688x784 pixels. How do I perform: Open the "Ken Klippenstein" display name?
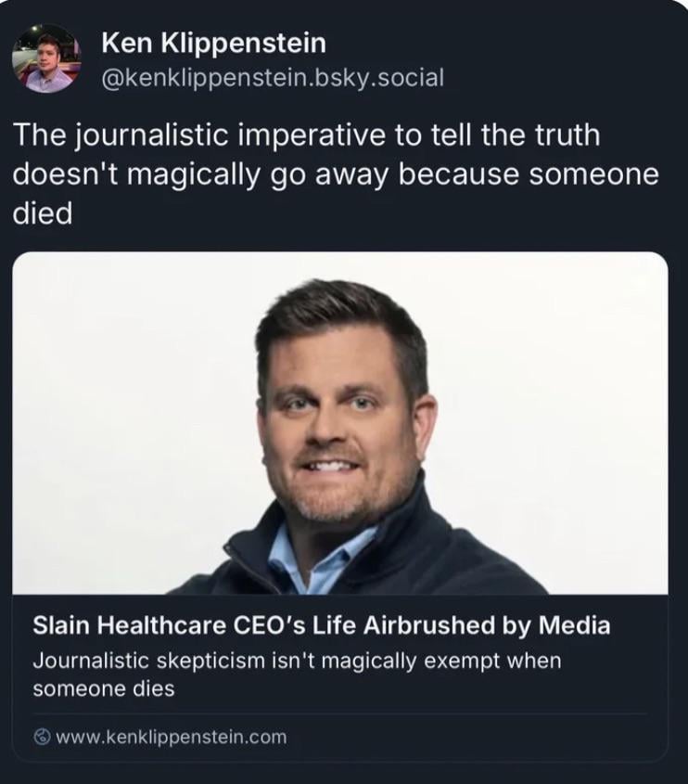click(x=212, y=43)
